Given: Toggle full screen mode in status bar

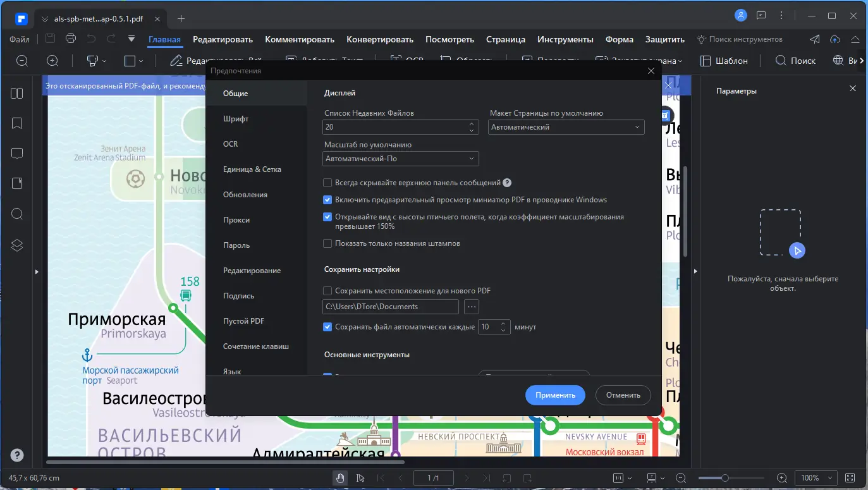Looking at the screenshot, I should [850, 478].
